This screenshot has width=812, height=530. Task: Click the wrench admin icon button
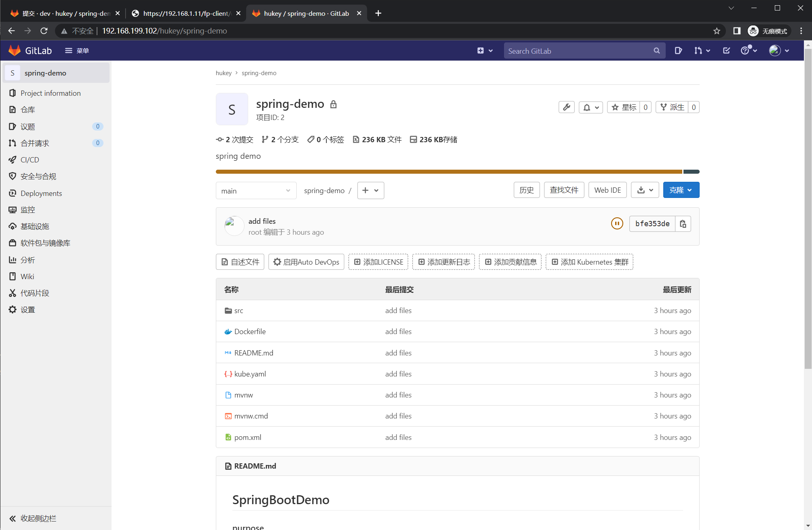(x=566, y=107)
